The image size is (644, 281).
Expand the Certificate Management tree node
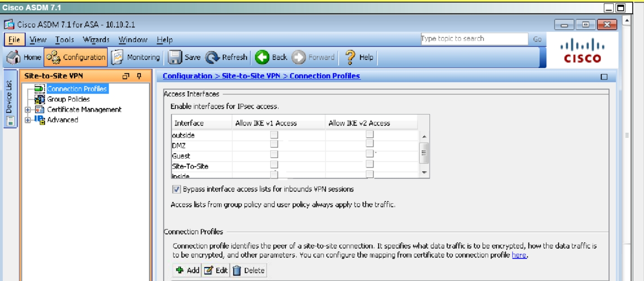click(28, 110)
